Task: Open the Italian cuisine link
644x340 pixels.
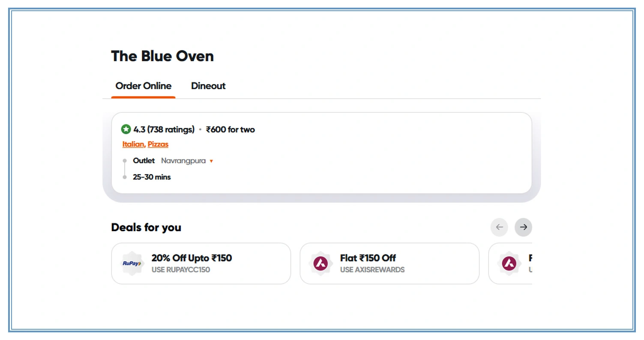Action: click(132, 144)
